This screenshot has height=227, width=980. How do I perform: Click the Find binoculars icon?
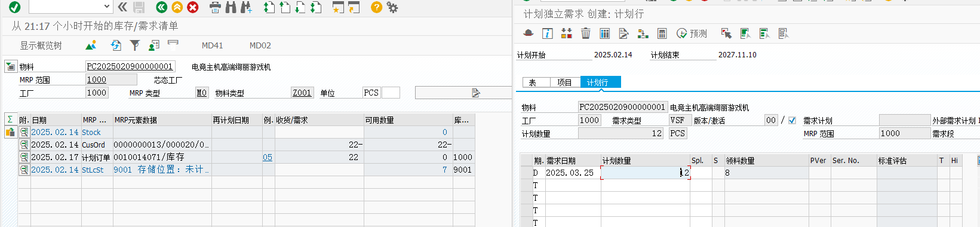[x=231, y=8]
